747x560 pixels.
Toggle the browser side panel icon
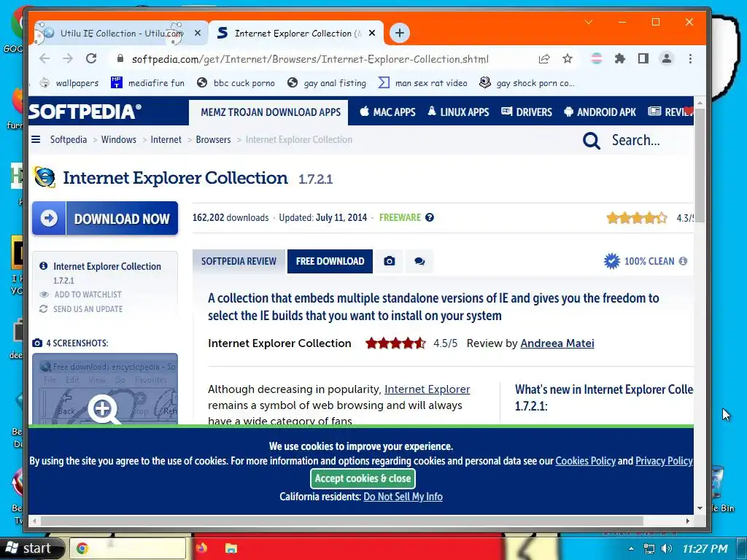pos(643,58)
